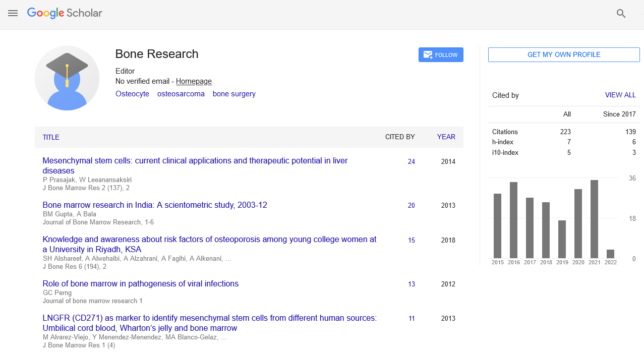The height and width of the screenshot is (352, 644).
Task: Sort articles by Title column header
Action: tap(51, 137)
